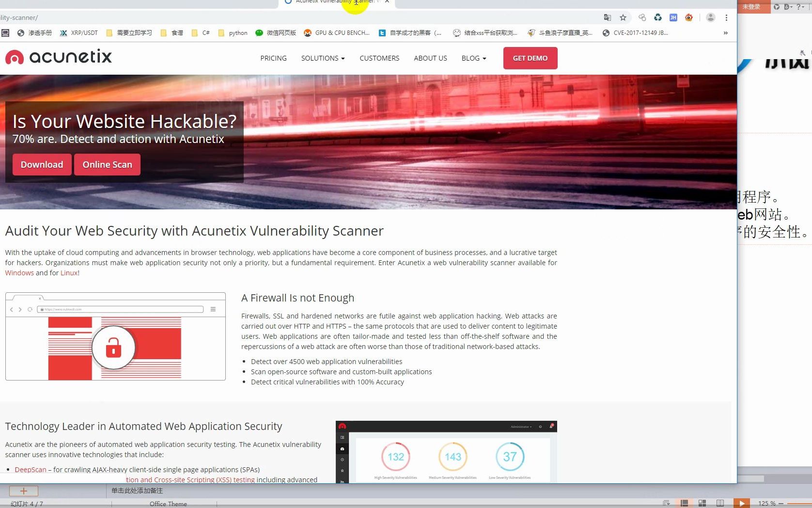812x508 pixels.
Task: Click the 'A Firewall Is not Enough' heading
Action: coord(297,298)
